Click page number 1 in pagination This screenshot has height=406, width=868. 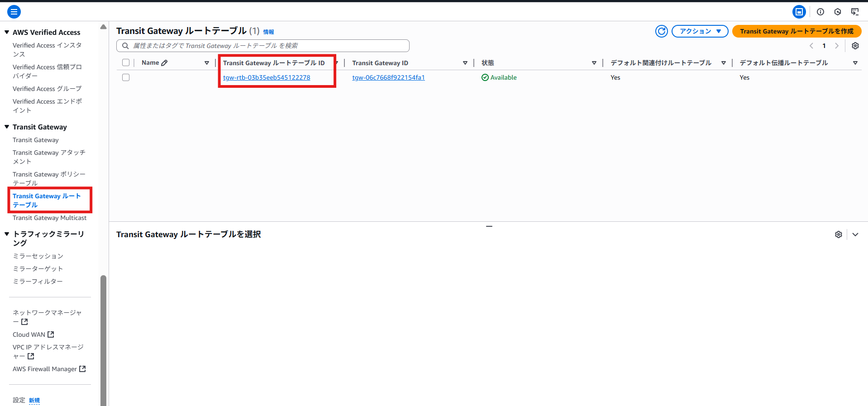click(824, 46)
